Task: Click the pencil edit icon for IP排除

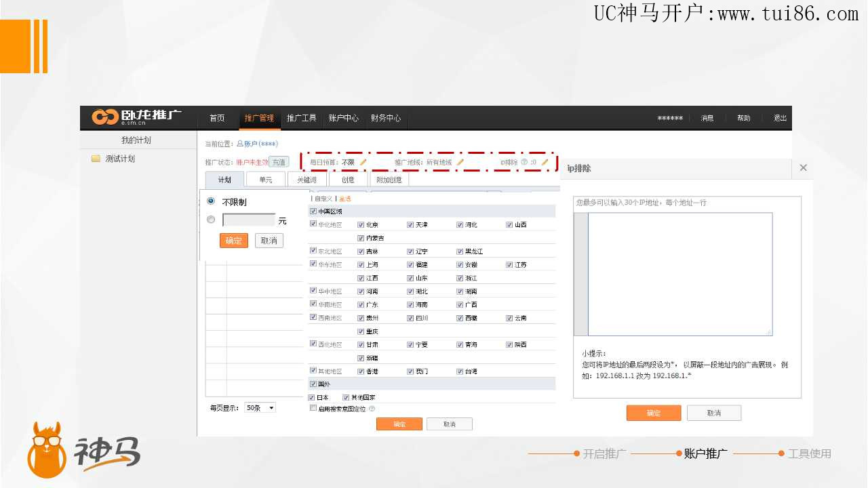Action: tap(545, 163)
